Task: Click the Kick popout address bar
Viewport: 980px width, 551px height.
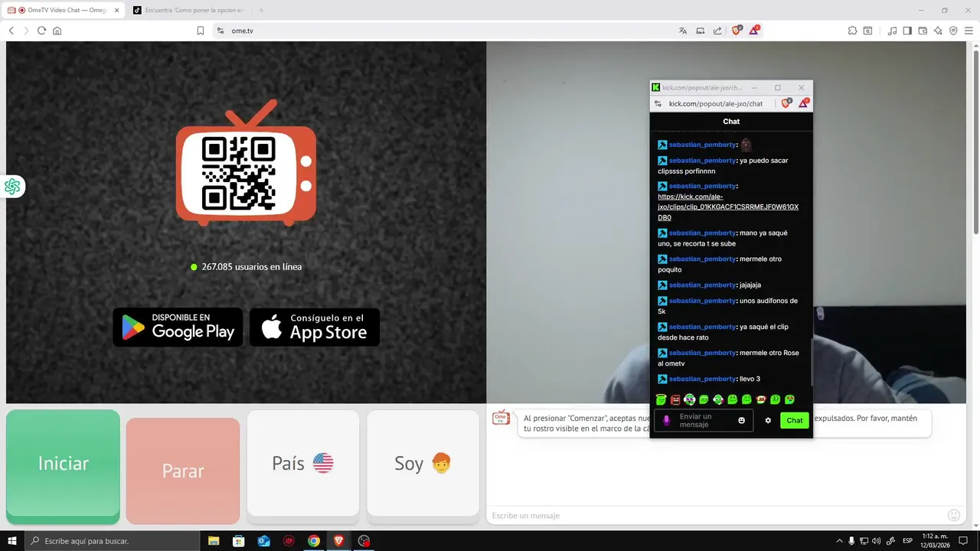Action: [717, 103]
